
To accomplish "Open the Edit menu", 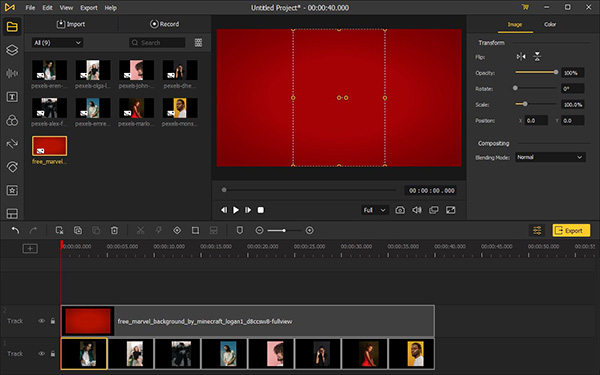I will pos(47,8).
